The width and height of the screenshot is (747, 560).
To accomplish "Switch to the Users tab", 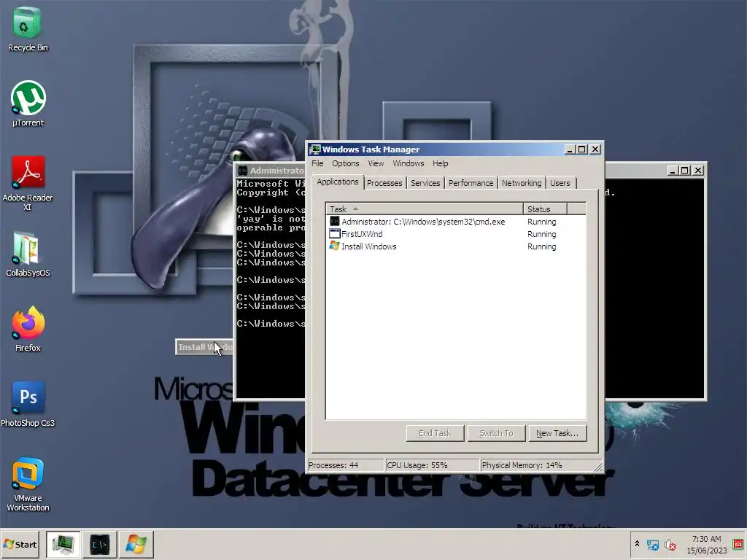I will [560, 183].
